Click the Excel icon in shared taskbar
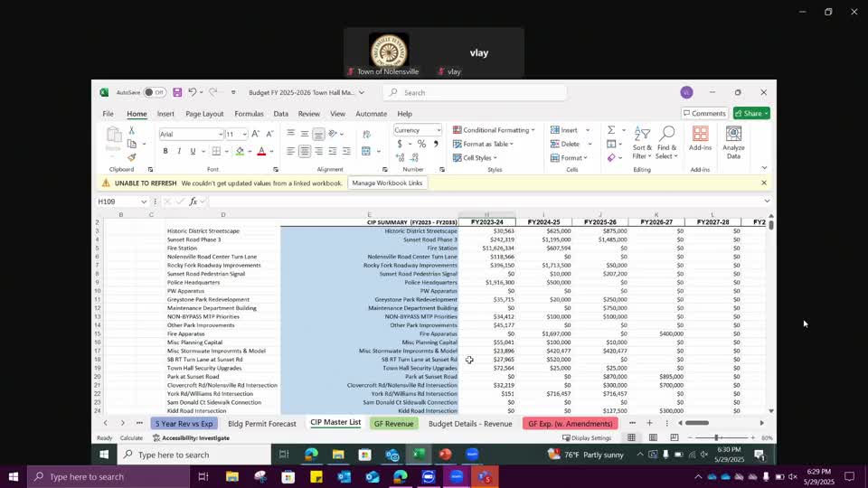868x488 pixels. pos(419,455)
